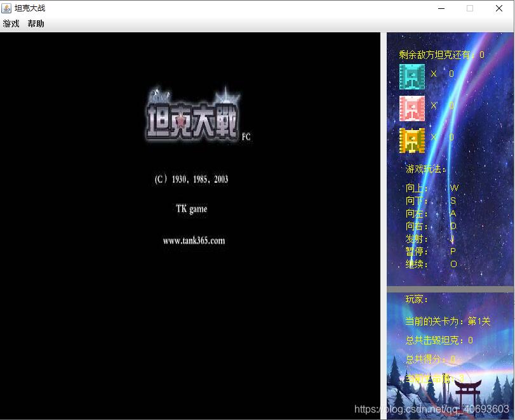Click the 玩家 panel header

[416, 299]
